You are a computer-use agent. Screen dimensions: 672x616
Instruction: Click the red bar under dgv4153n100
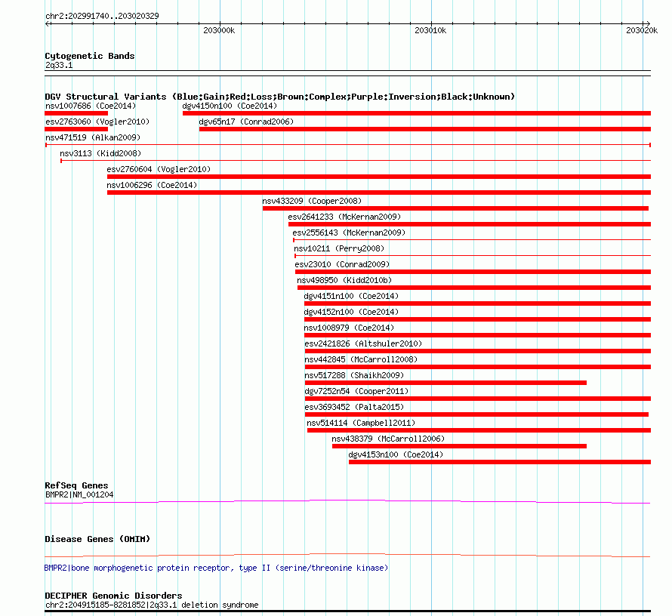tap(500, 462)
